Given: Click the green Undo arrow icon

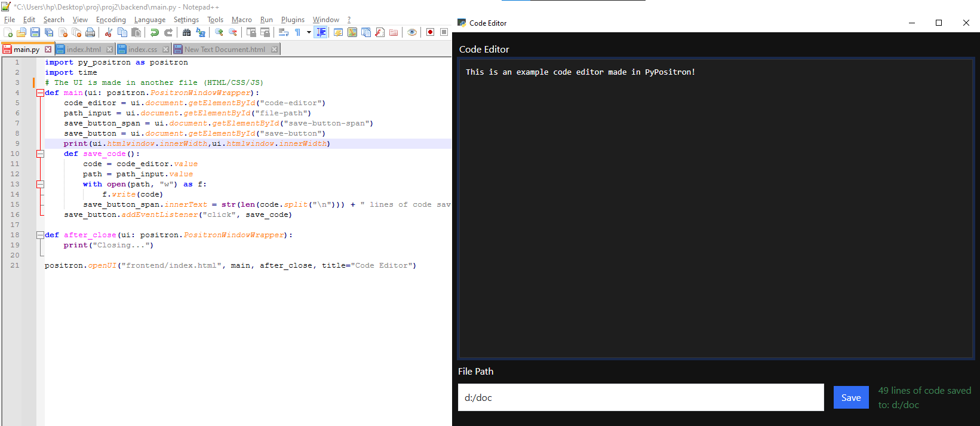Looking at the screenshot, I should [x=154, y=32].
